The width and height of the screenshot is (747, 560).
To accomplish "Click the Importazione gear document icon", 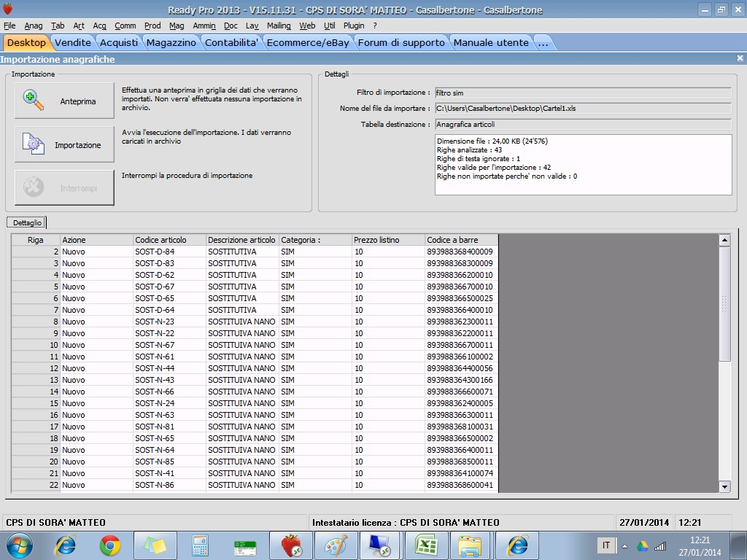I will click(x=34, y=144).
